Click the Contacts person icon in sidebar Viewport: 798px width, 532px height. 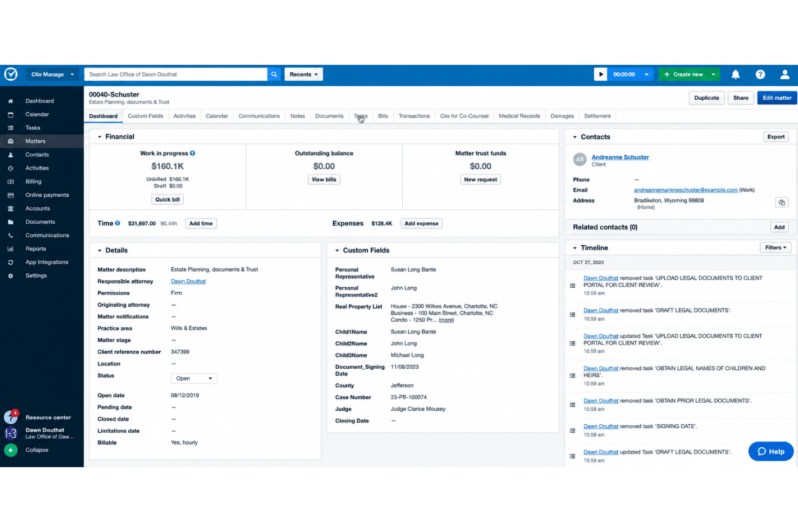point(10,155)
